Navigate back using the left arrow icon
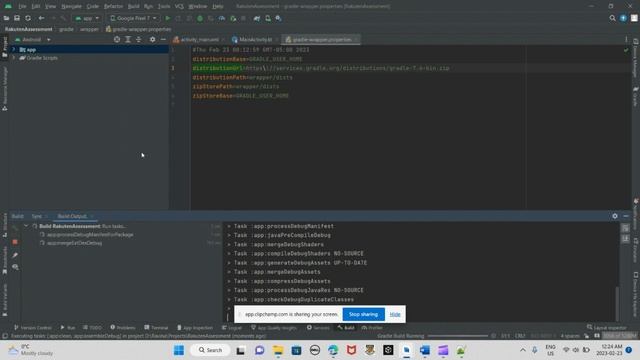This screenshot has width=640, height=360. 41,18
